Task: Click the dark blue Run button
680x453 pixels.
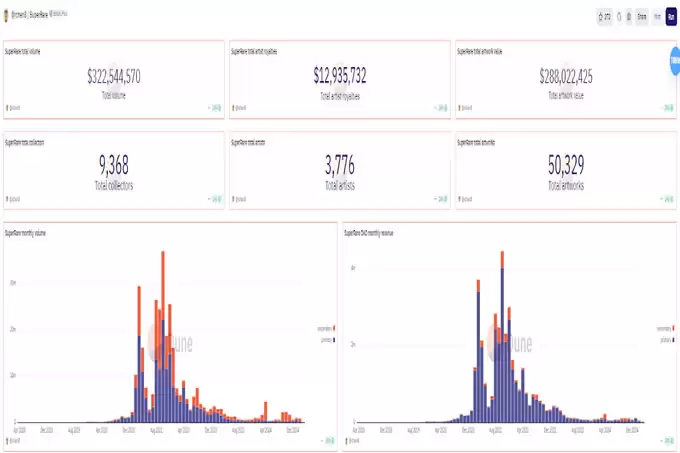Action: click(x=671, y=17)
